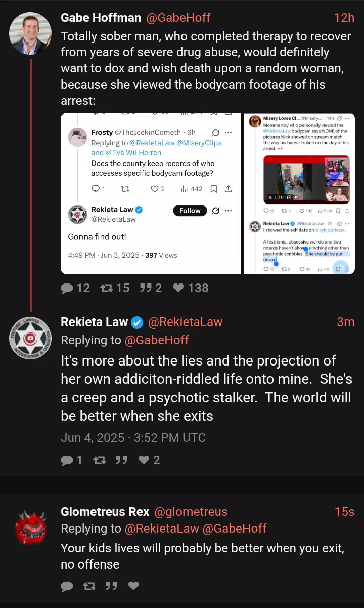
Task: Click the quote icon with count 2
Action: click(x=146, y=288)
